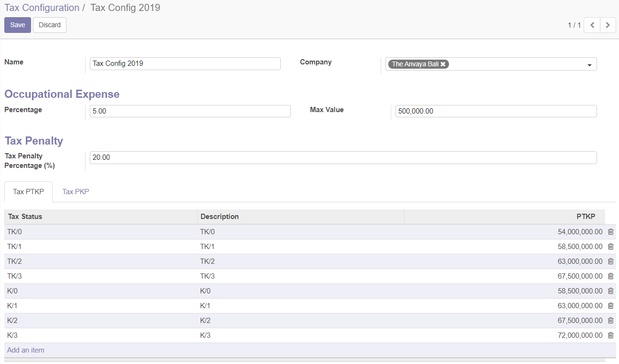Click PTKP value 72,000,000.00
The width and height of the screenshot is (619, 364).
point(580,335)
